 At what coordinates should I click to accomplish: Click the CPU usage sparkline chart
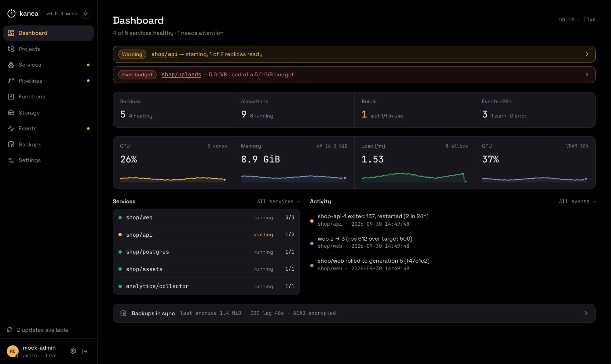[173, 179]
